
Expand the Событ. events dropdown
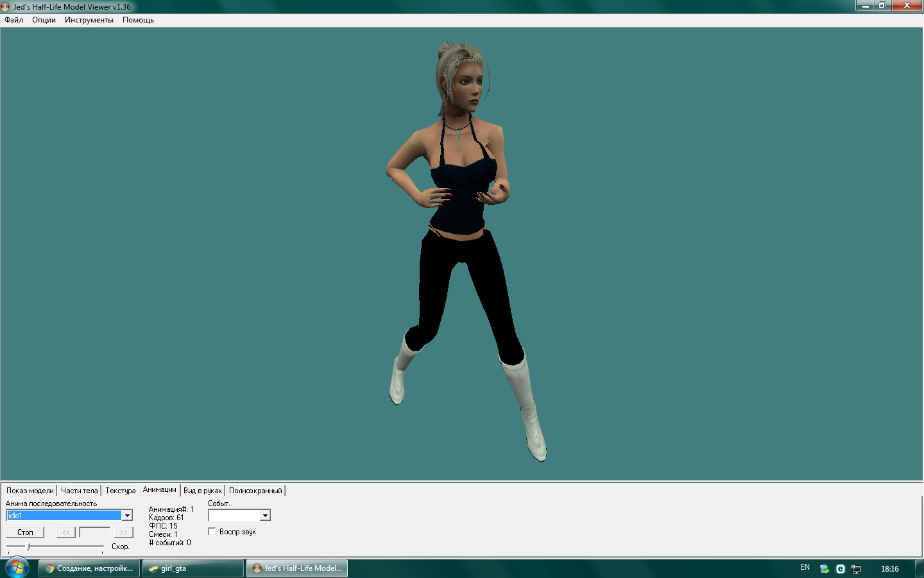click(x=265, y=516)
